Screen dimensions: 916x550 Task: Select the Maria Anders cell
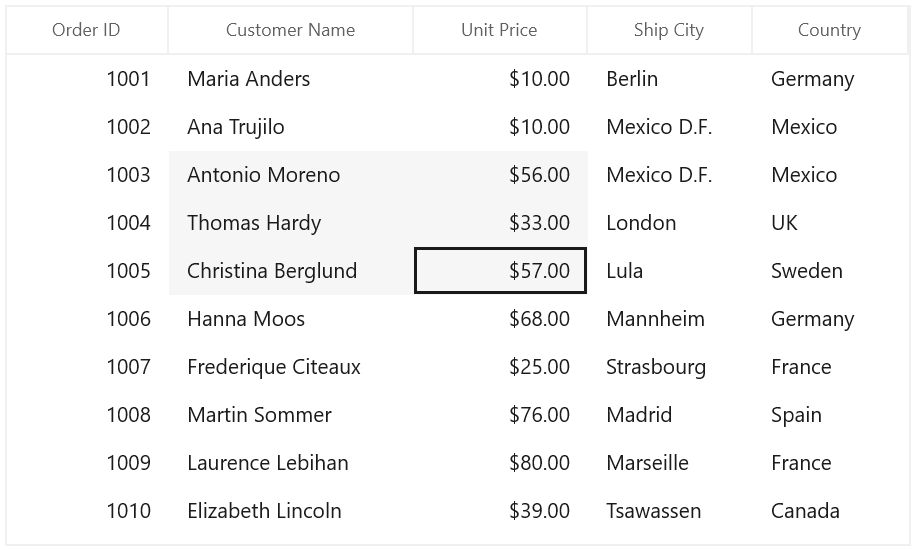(291, 79)
